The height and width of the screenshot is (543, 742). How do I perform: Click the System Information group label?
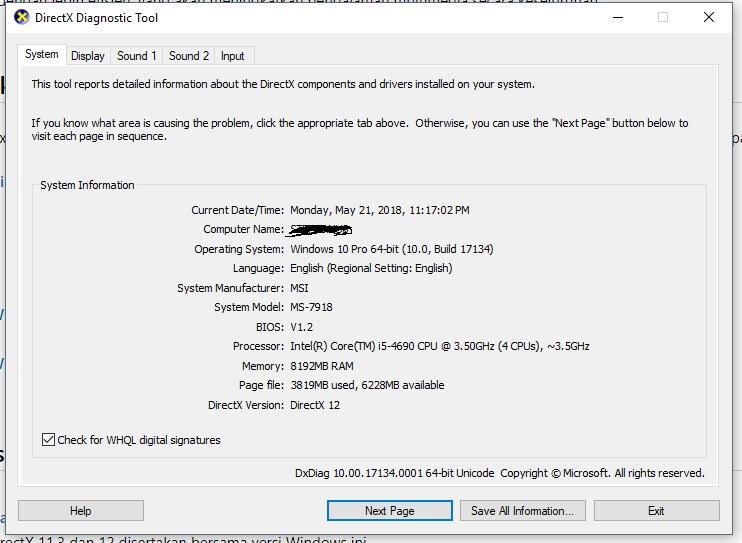click(87, 185)
